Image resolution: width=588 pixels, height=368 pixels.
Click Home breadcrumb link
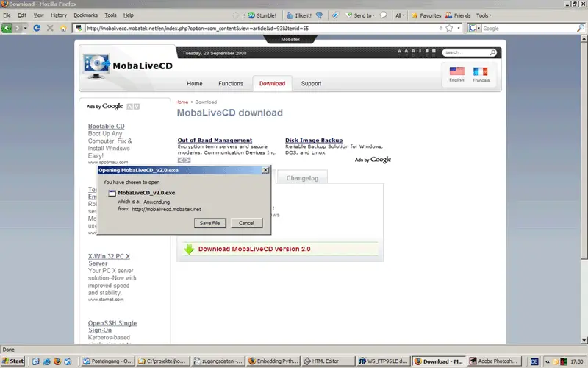tap(182, 102)
